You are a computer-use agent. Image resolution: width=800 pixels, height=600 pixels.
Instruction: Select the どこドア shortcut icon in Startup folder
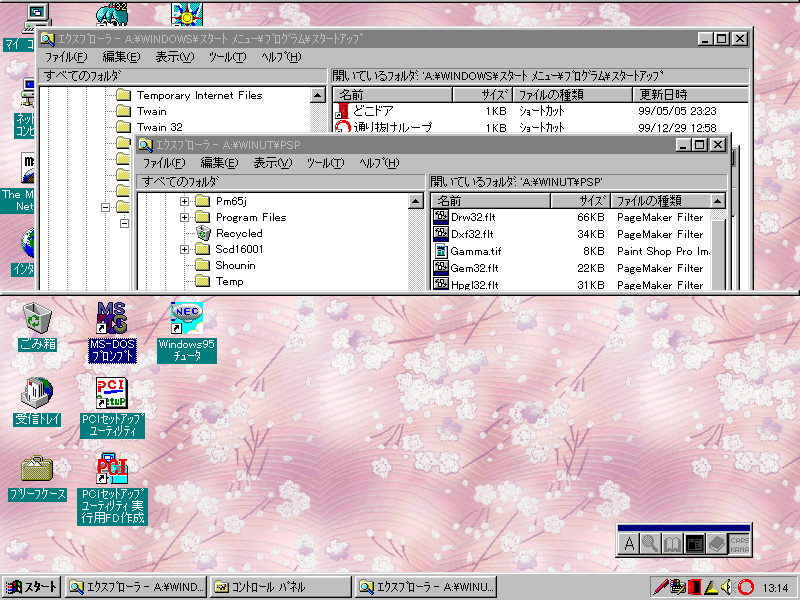click(342, 111)
